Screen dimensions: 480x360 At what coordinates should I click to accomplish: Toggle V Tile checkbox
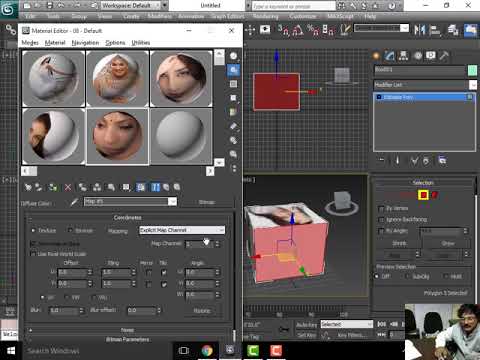click(164, 284)
